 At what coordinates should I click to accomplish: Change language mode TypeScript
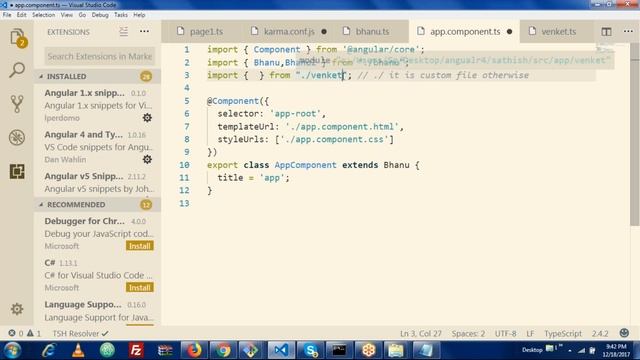click(x=563, y=333)
